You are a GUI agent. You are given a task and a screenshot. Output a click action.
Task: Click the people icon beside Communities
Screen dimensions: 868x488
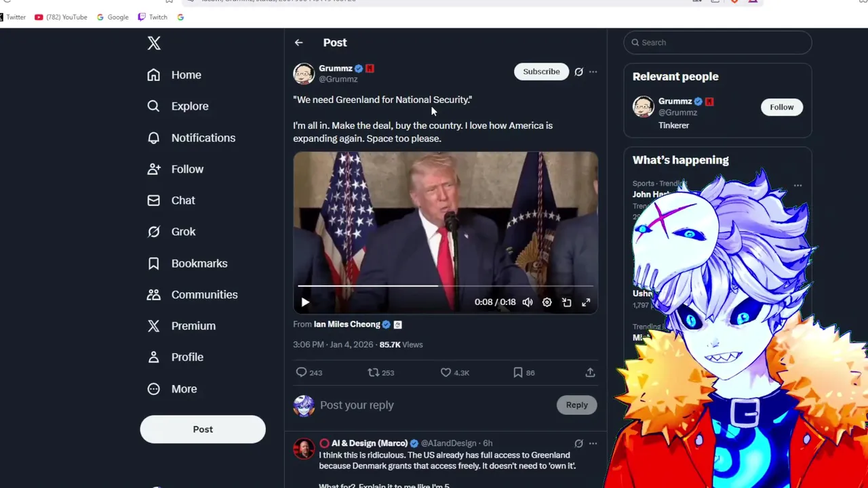(x=154, y=294)
